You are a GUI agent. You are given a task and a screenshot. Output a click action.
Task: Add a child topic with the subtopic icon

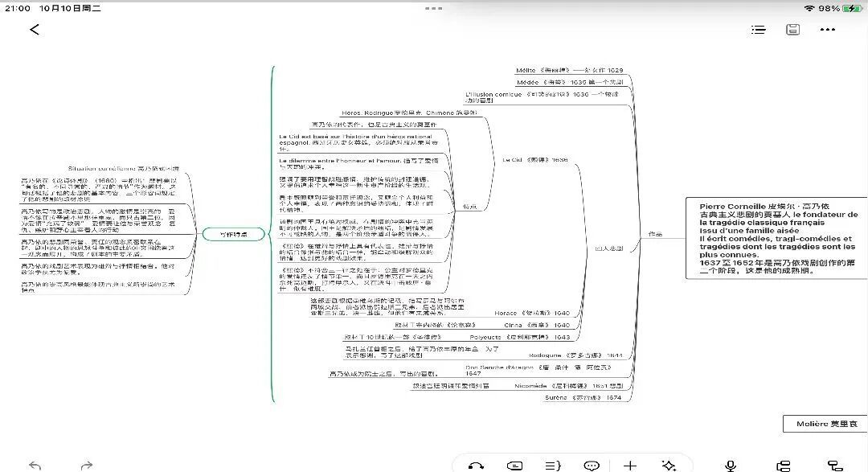pyautogui.click(x=783, y=465)
